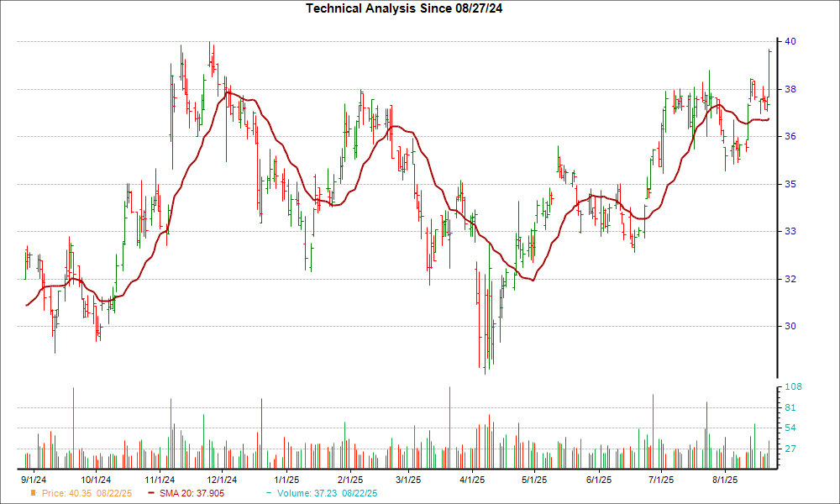This screenshot has height=504, width=840.
Task: Click the 7/1/25 date axis label
Action: coord(661,480)
